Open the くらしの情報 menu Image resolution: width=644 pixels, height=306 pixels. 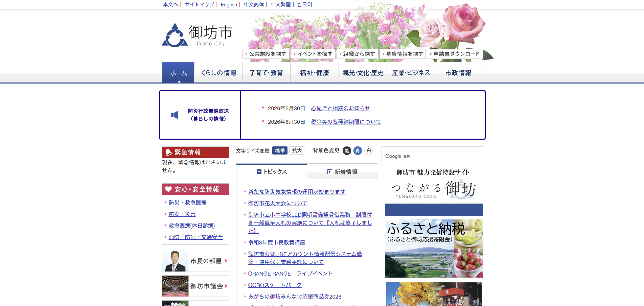point(218,73)
